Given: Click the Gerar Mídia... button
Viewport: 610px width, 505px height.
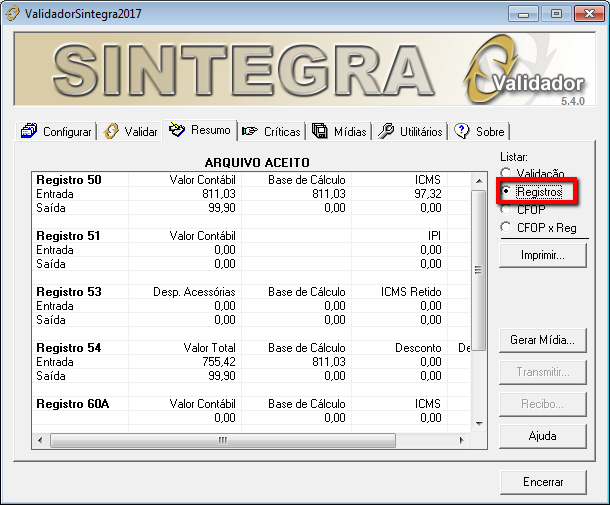Looking at the screenshot, I should pyautogui.click(x=543, y=340).
